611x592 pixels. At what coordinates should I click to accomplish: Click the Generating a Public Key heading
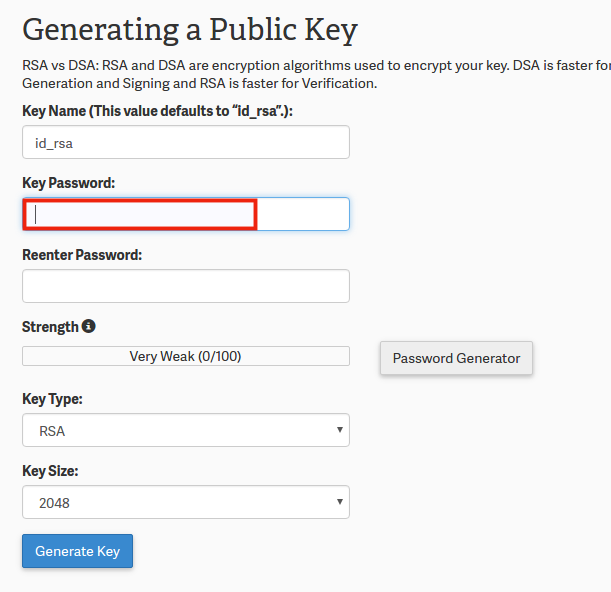[190, 29]
